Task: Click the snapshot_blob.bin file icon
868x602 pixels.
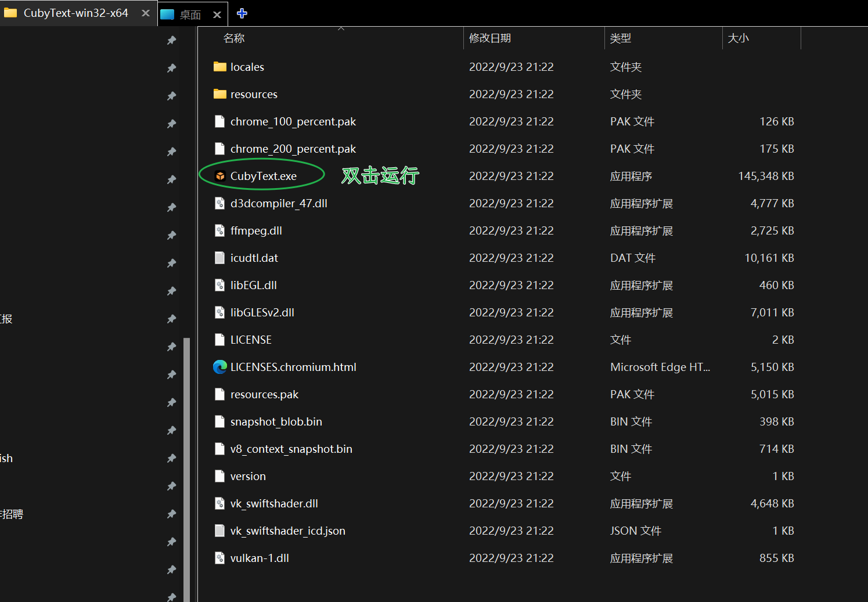Action: tap(219, 421)
